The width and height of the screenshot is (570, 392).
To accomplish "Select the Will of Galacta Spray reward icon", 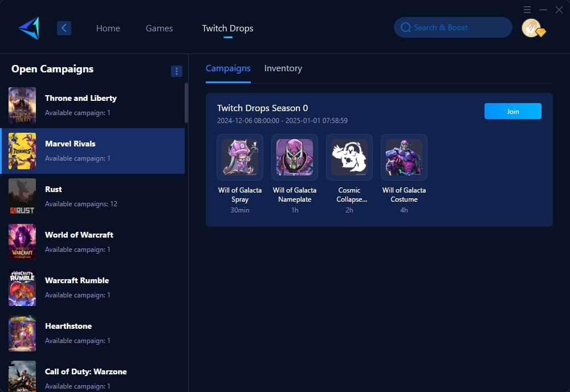I will point(240,157).
